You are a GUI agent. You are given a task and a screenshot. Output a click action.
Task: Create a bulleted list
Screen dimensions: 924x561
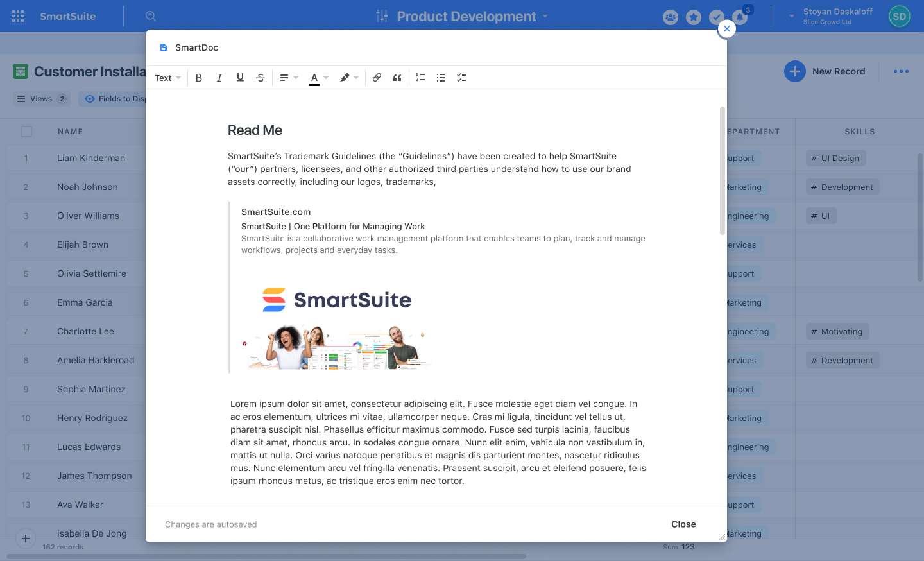[441, 78]
